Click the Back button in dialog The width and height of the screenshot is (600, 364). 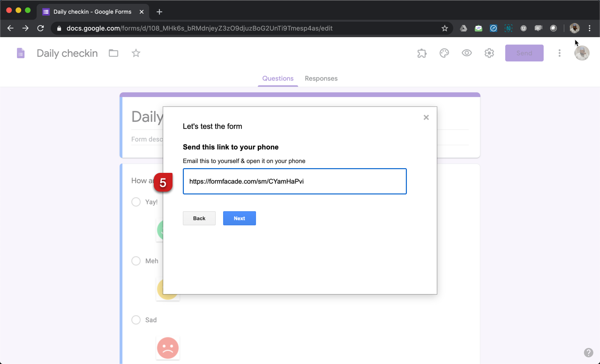tap(199, 218)
